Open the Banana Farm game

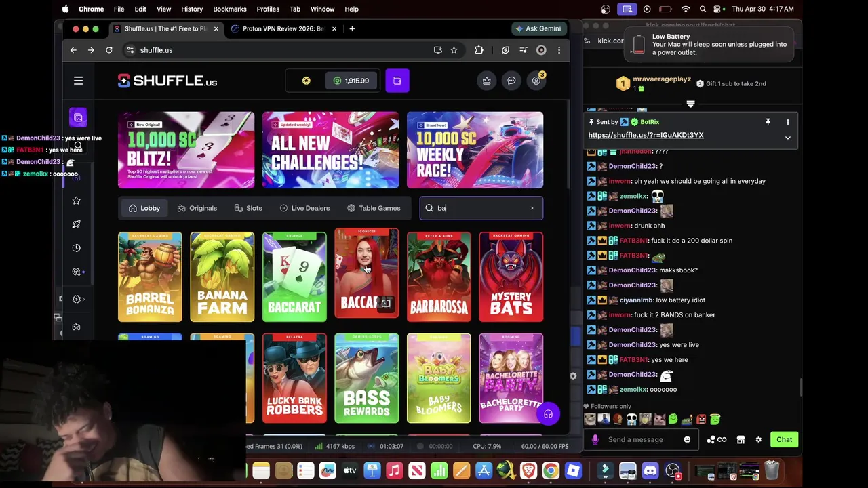222,277
